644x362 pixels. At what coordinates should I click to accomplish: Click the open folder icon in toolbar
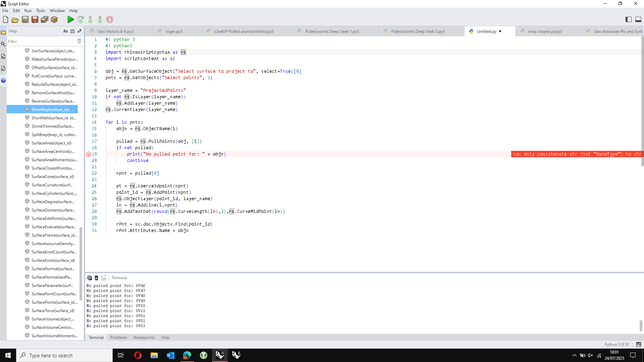(15, 19)
